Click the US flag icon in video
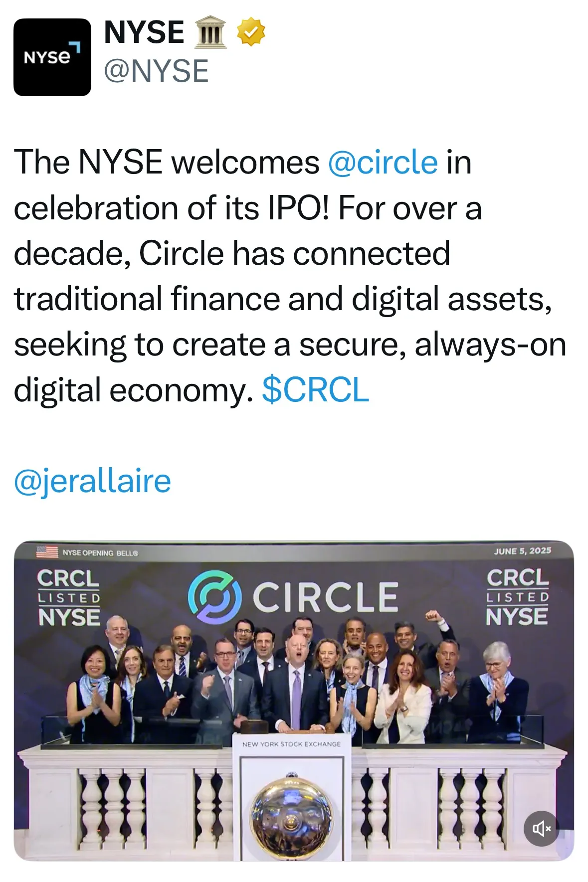588x882 pixels. [x=47, y=552]
